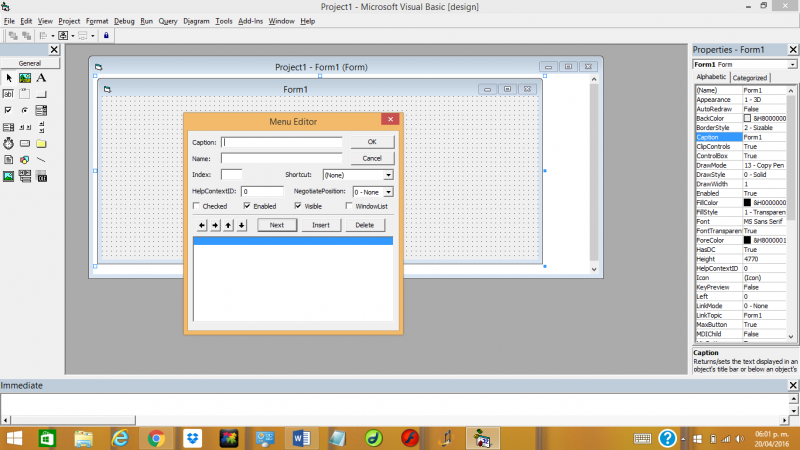Click the Insert button
Viewport: 800px width, 450px height.
click(321, 225)
